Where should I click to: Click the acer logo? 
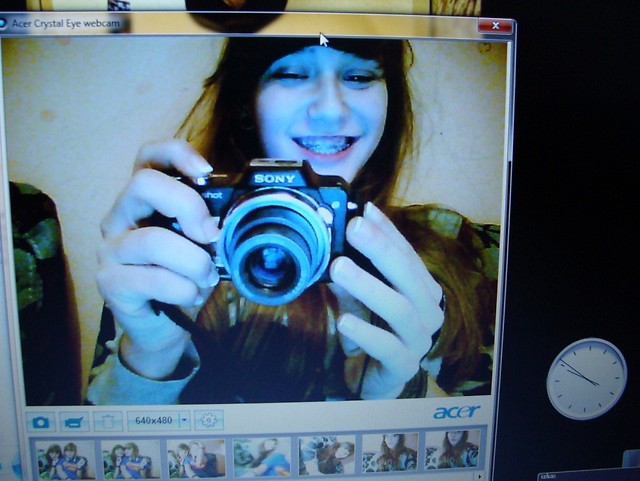[x=457, y=412]
